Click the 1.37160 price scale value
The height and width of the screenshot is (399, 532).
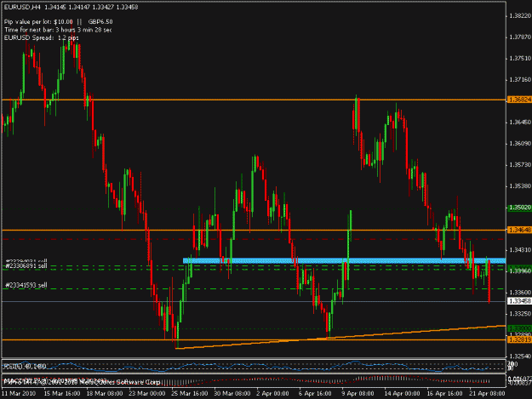[520, 80]
